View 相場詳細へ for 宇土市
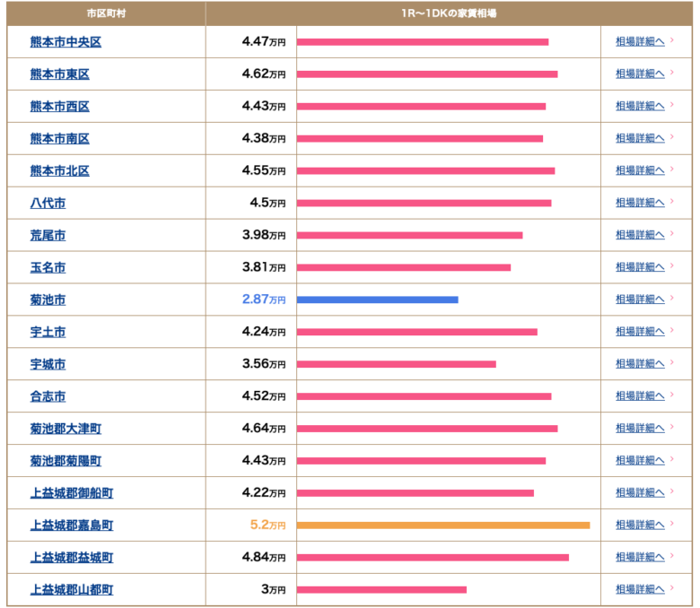Viewport: 700px width, 608px height. tap(639, 332)
